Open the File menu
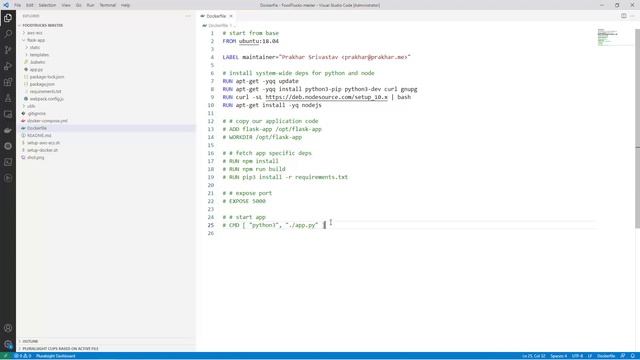 click(x=18, y=5)
